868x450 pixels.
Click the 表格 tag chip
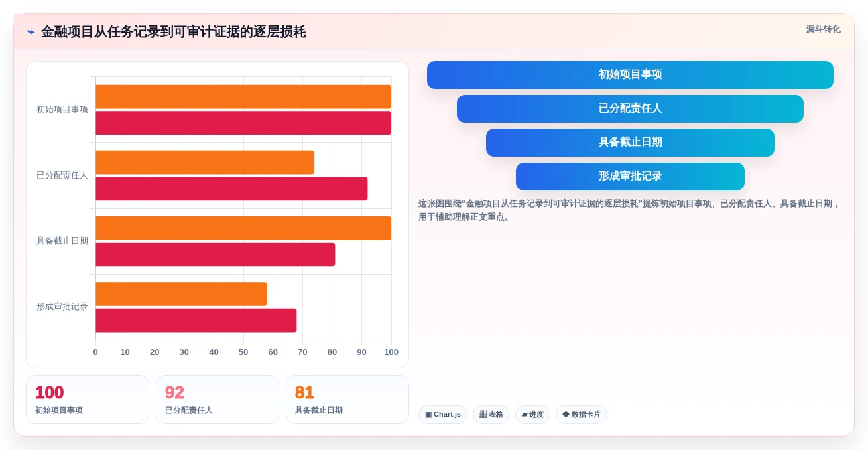pos(491,414)
